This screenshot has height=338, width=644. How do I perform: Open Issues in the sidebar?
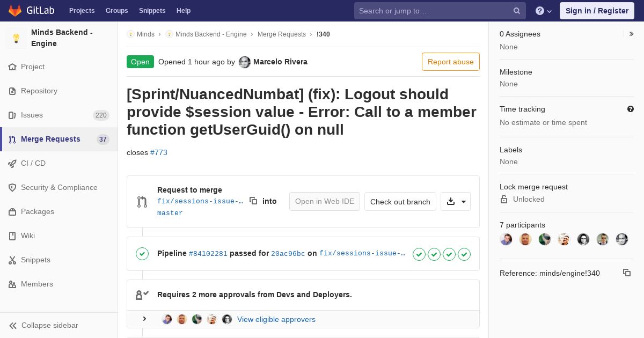point(59,115)
